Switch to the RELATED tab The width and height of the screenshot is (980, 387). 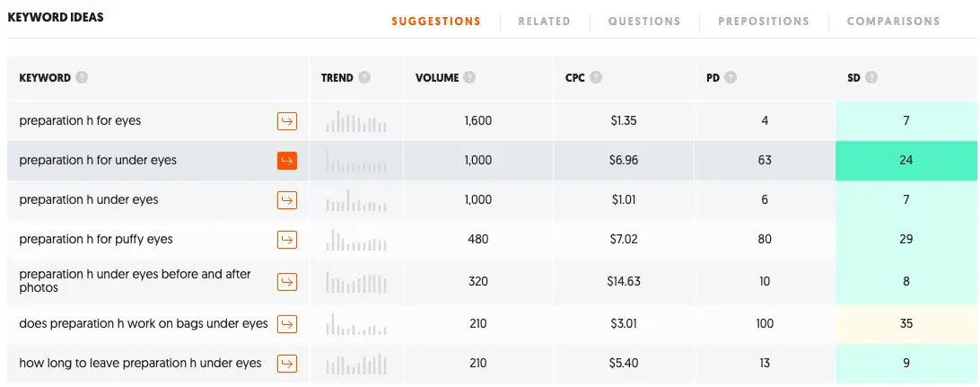[x=544, y=22]
